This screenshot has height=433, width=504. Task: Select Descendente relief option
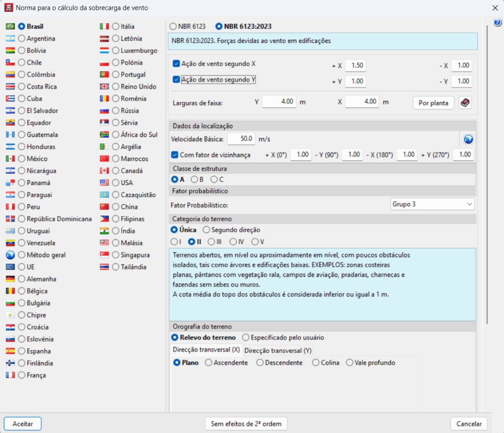click(260, 363)
